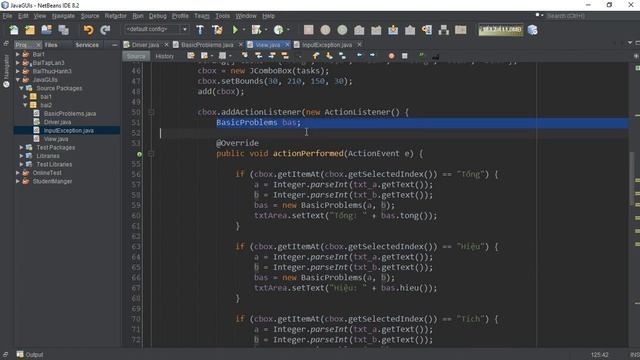Select InputException.java in project tree

[69, 131]
